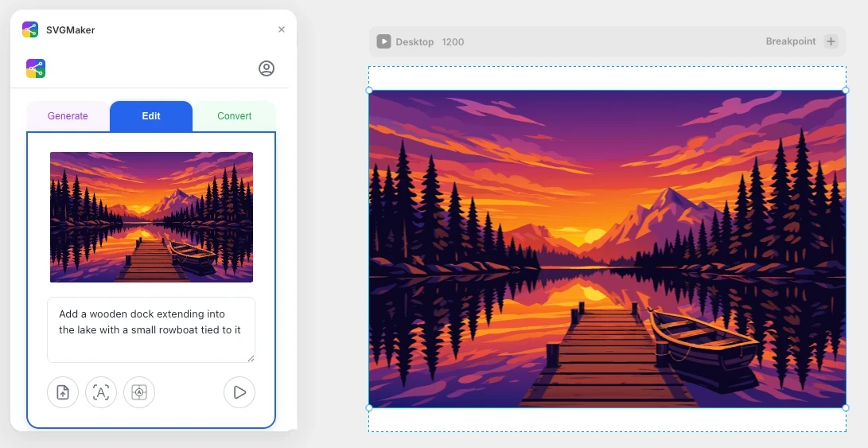Click the Breakpoint label text
Viewport: 868px width, 448px height.
click(791, 41)
